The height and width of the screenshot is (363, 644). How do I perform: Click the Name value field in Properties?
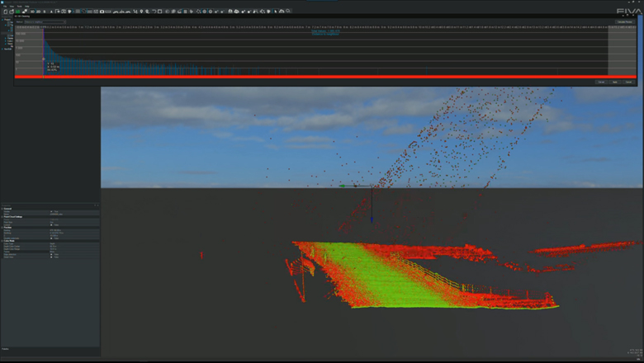(x=75, y=214)
